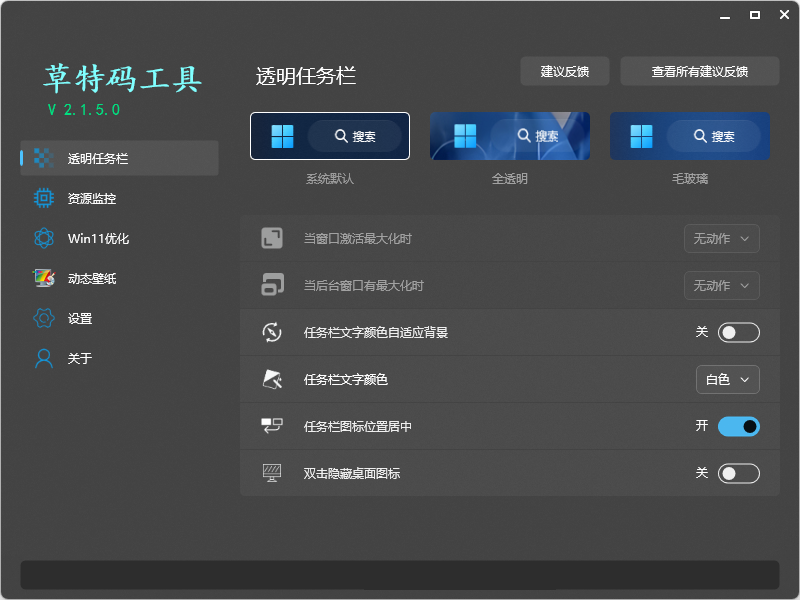Close the 草特码工具 window

(x=784, y=15)
